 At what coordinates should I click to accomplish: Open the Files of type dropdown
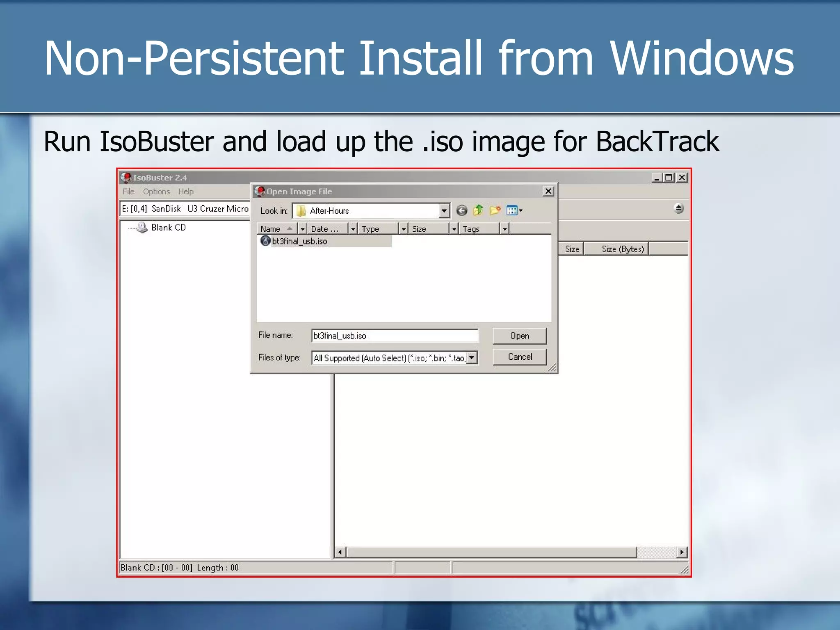[472, 358]
